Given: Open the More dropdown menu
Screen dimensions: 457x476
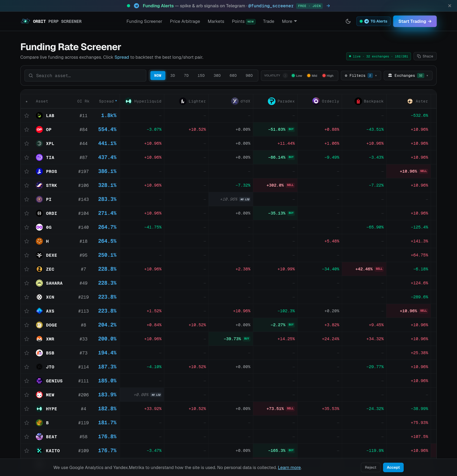Looking at the screenshot, I should click(289, 21).
